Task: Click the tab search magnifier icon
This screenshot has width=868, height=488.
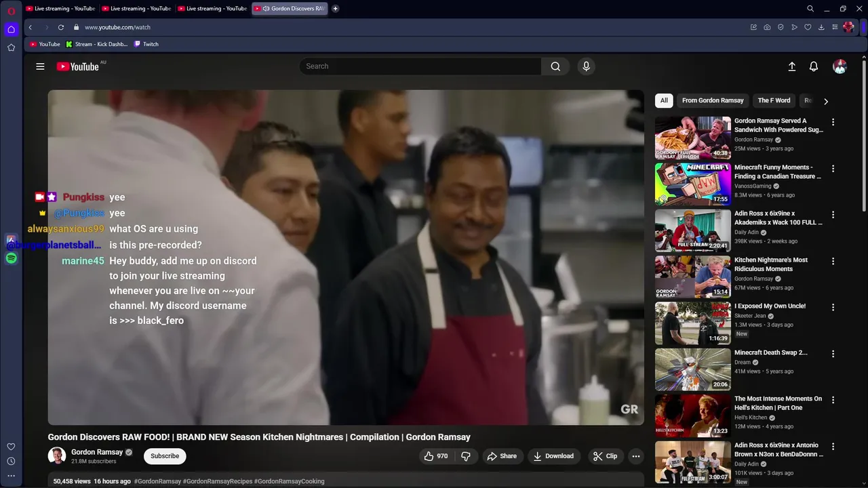Action: pos(810,9)
